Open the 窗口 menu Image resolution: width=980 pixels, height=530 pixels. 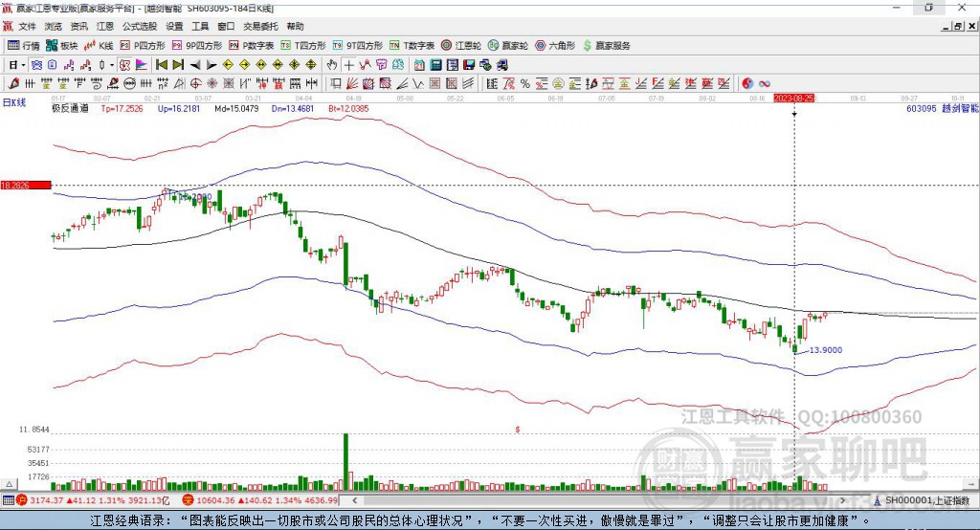tap(226, 26)
